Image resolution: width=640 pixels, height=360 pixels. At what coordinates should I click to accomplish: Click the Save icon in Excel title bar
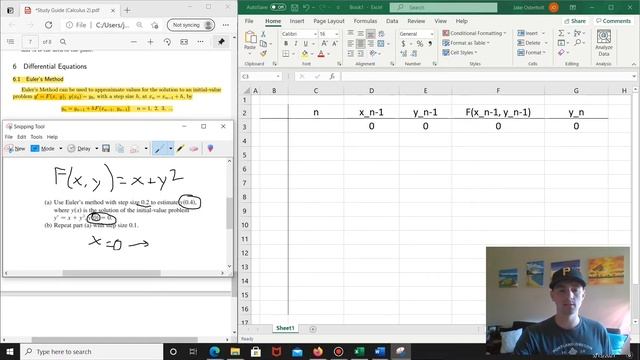point(295,7)
